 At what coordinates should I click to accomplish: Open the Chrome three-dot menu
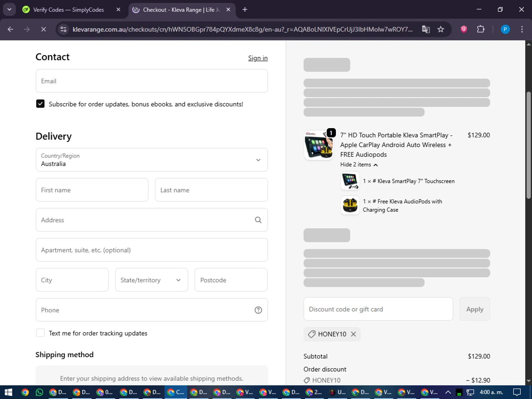coord(522,29)
